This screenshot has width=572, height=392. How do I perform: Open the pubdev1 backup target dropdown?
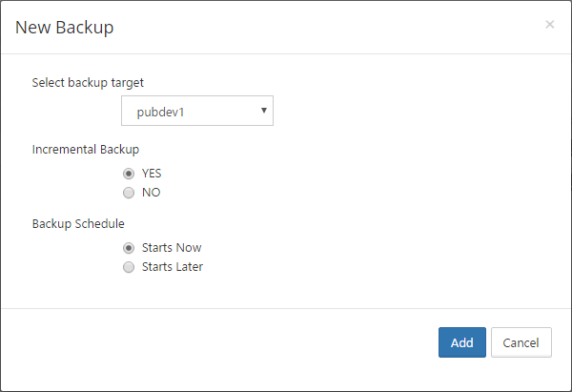(197, 111)
